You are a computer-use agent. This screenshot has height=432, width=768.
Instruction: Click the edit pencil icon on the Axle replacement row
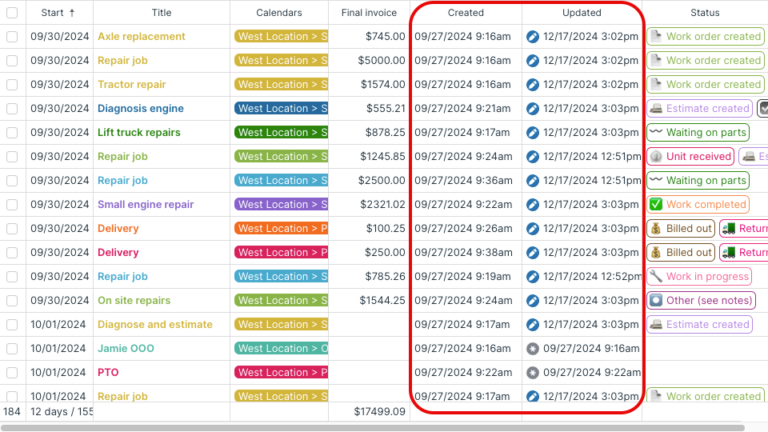click(x=532, y=37)
